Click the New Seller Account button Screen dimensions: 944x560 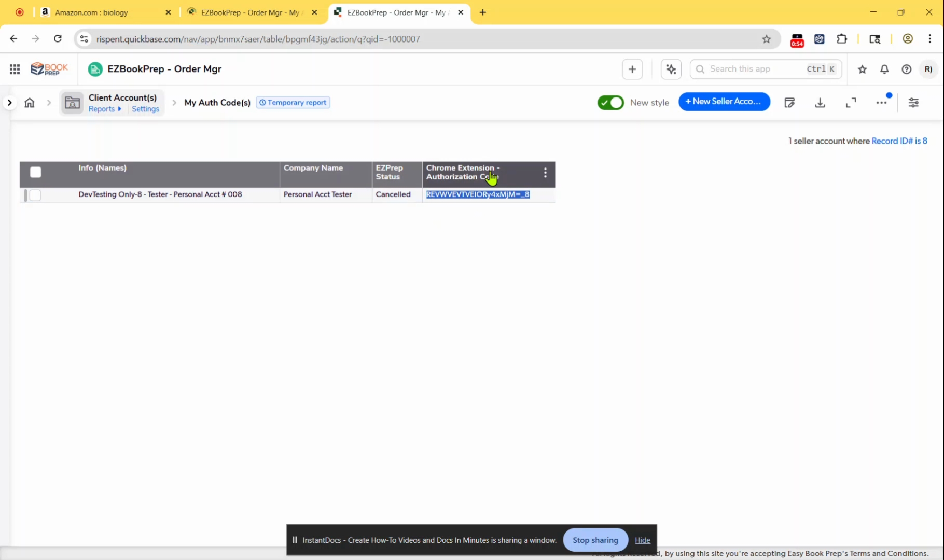click(724, 102)
